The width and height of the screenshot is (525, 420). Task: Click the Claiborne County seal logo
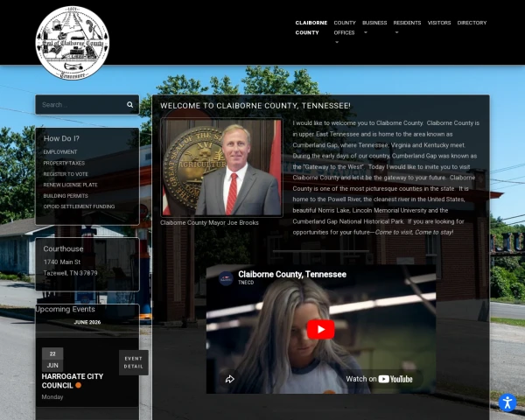click(x=73, y=43)
